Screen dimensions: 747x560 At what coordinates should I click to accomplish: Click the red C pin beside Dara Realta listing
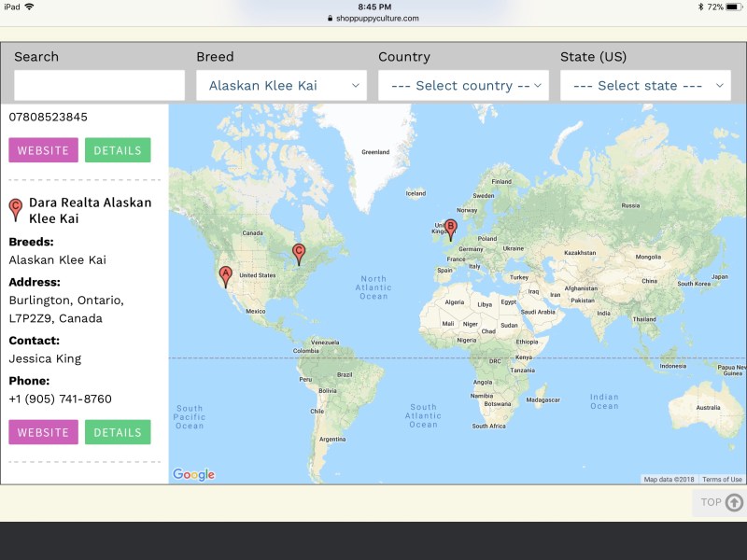pyautogui.click(x=15, y=209)
